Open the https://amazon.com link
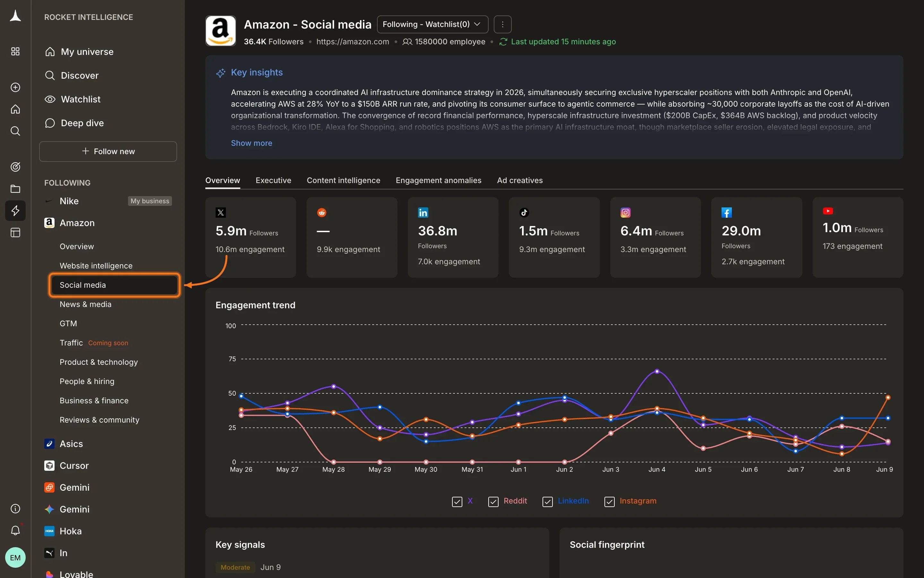The height and width of the screenshot is (578, 924). point(352,42)
